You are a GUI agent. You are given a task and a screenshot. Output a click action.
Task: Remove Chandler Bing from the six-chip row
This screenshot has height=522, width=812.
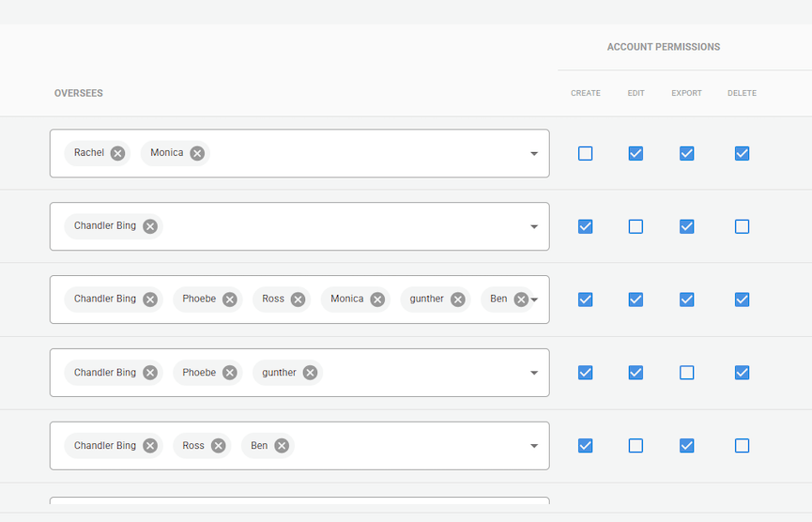pos(150,299)
